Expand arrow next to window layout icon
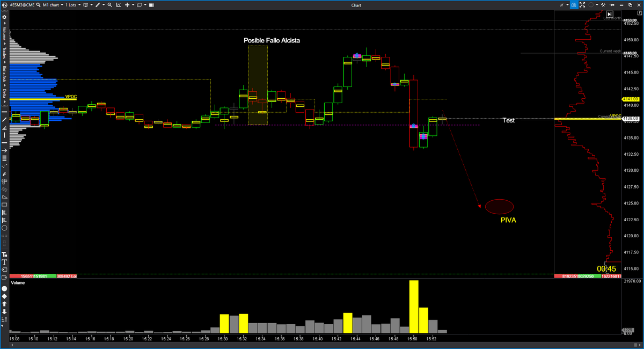This screenshot has height=349, width=644. [145, 5]
